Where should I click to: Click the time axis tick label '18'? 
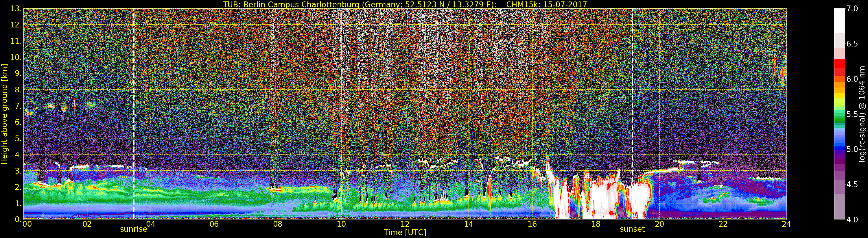pos(596,224)
